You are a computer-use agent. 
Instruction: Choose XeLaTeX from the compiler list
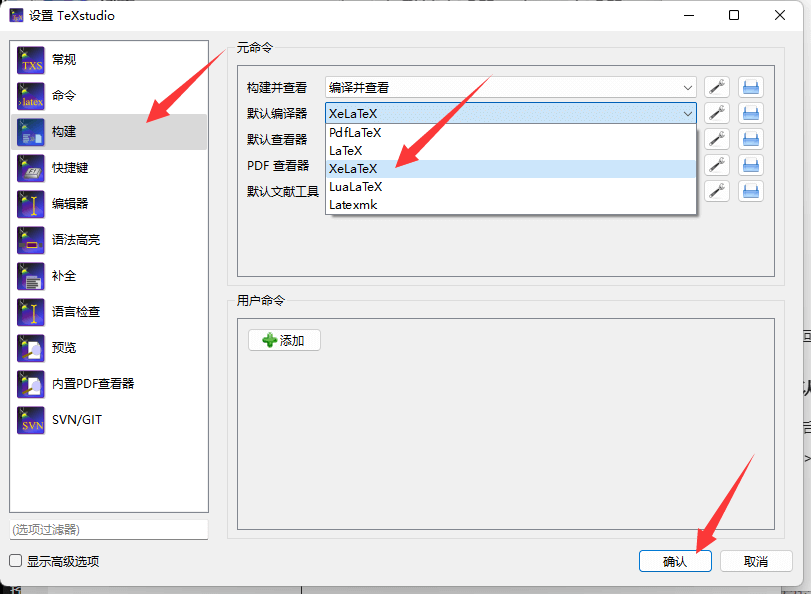click(x=510, y=169)
